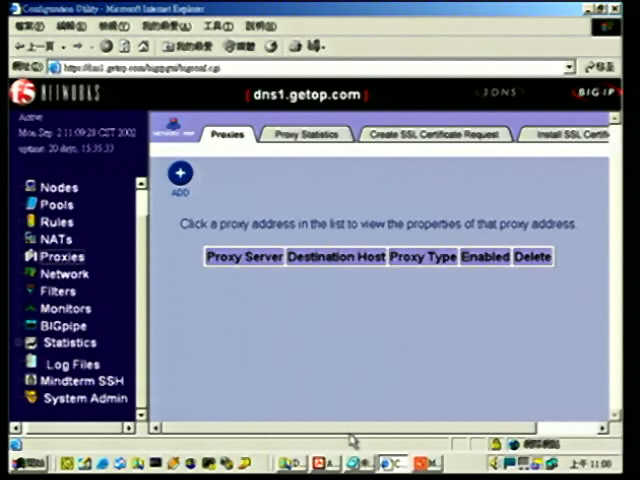
Task: Open the address bar dropdown arrow
Action: pyautogui.click(x=569, y=68)
